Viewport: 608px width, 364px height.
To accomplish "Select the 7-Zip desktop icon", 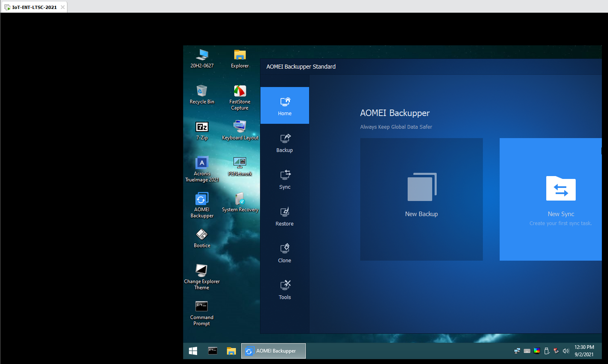I will point(202,131).
